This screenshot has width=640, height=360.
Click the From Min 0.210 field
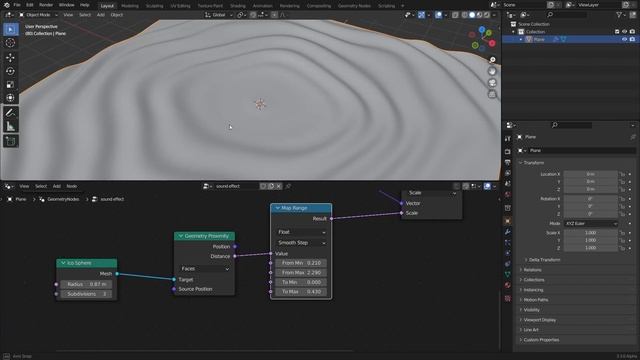pyautogui.click(x=301, y=263)
